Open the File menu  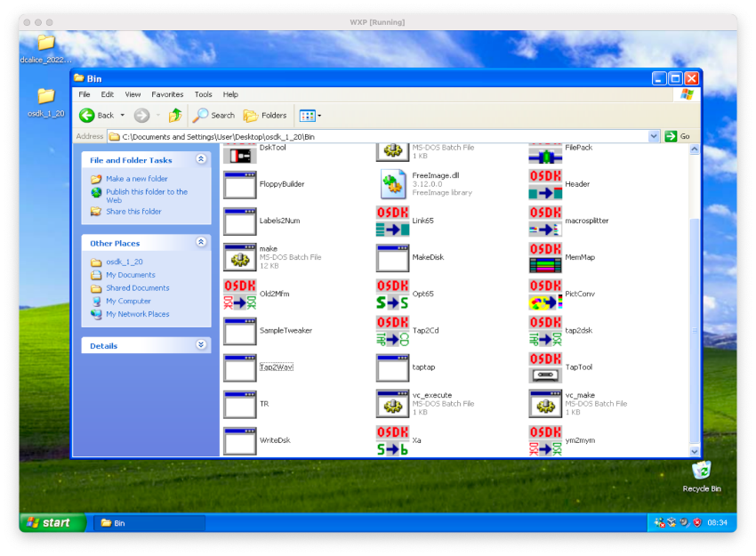(84, 94)
